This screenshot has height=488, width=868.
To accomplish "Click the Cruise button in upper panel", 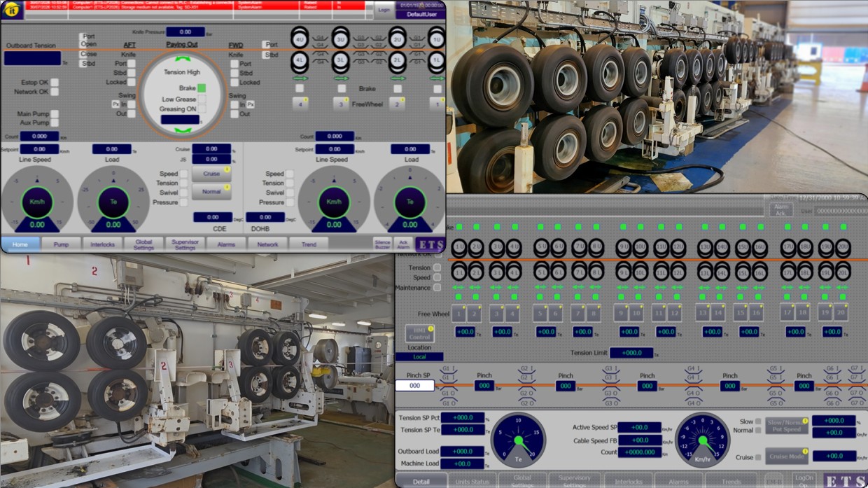I will click(x=211, y=174).
